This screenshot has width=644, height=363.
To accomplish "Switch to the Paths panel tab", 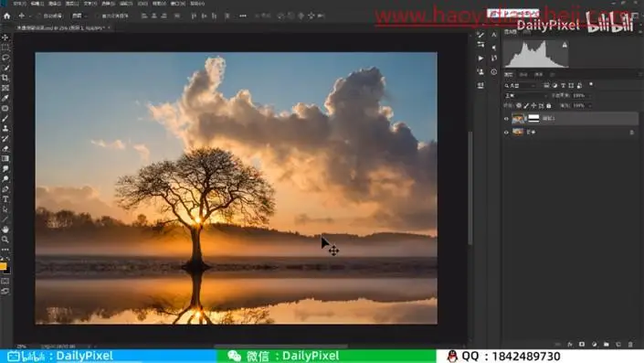I will [538, 74].
